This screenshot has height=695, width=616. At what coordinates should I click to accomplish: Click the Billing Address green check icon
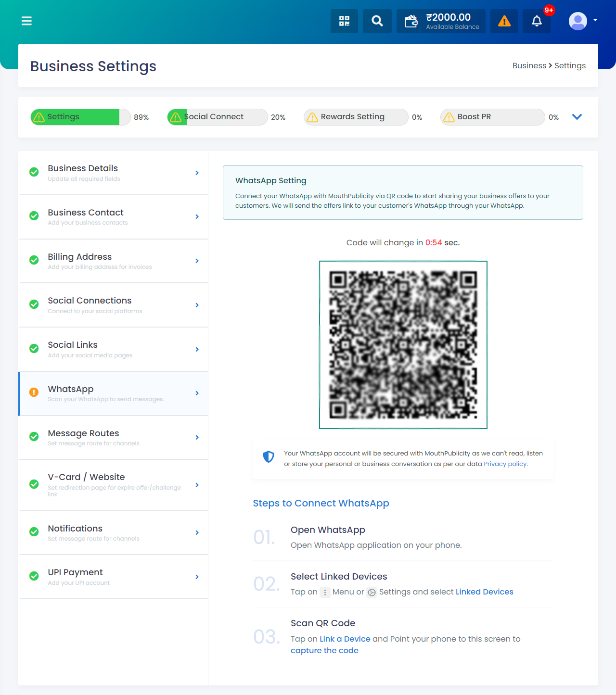pyautogui.click(x=34, y=260)
